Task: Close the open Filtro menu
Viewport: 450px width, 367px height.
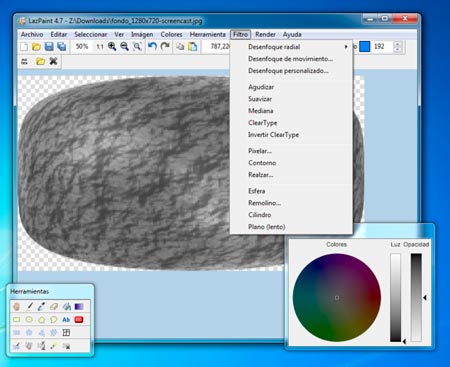Action: 240,34
